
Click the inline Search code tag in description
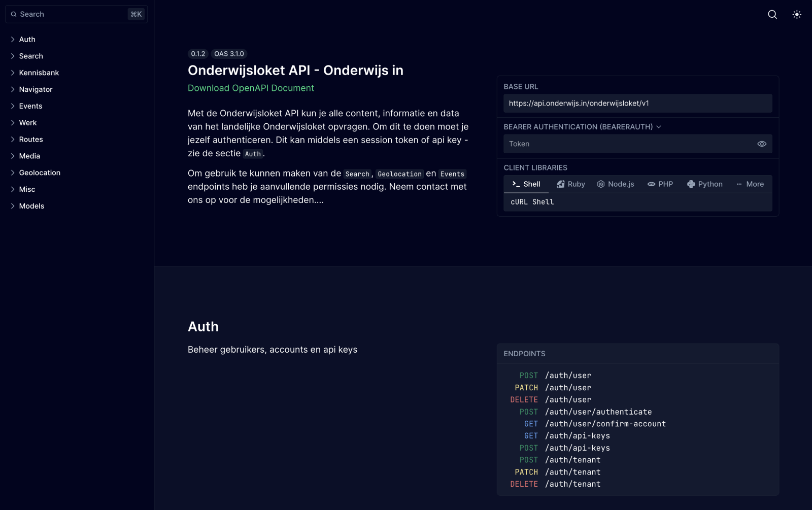pos(357,174)
